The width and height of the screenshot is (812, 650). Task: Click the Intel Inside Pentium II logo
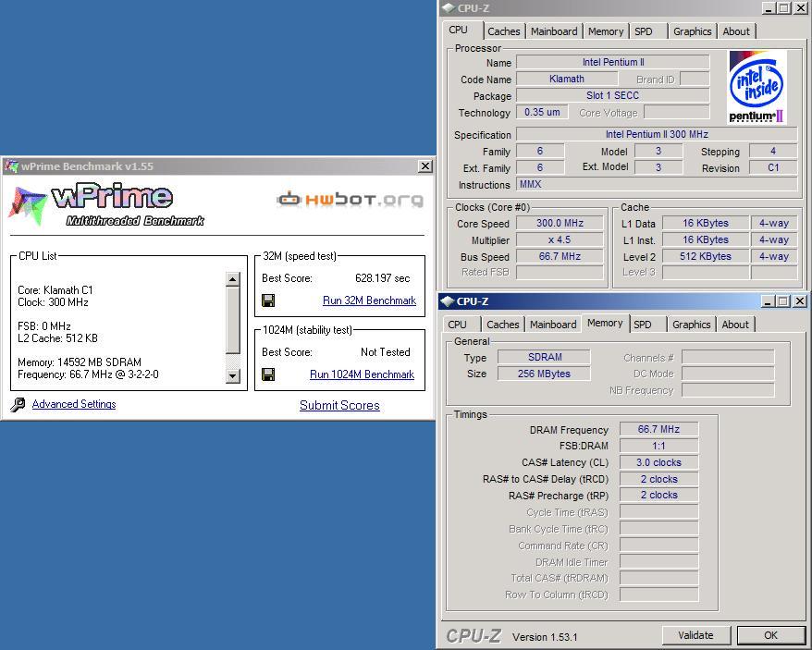757,87
